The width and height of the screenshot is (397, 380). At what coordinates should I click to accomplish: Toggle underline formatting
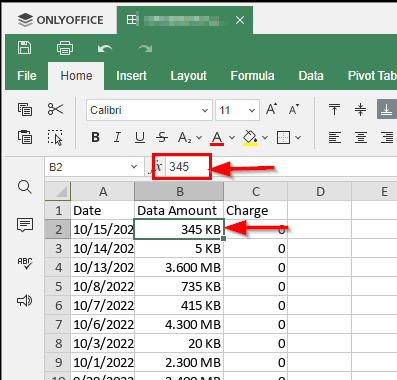tap(140, 137)
